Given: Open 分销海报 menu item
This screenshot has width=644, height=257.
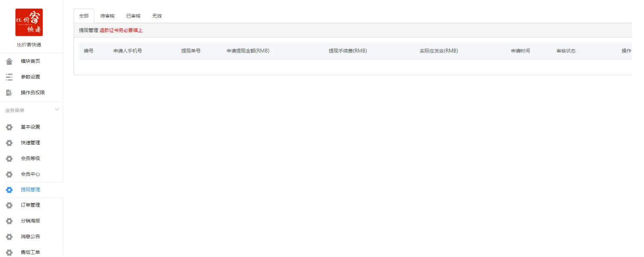Looking at the screenshot, I should [31, 221].
